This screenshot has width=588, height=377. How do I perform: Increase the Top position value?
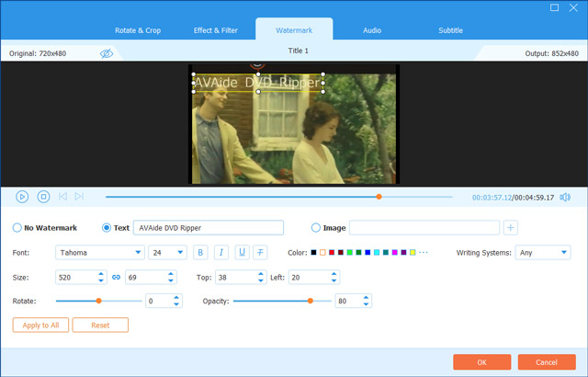261,274
